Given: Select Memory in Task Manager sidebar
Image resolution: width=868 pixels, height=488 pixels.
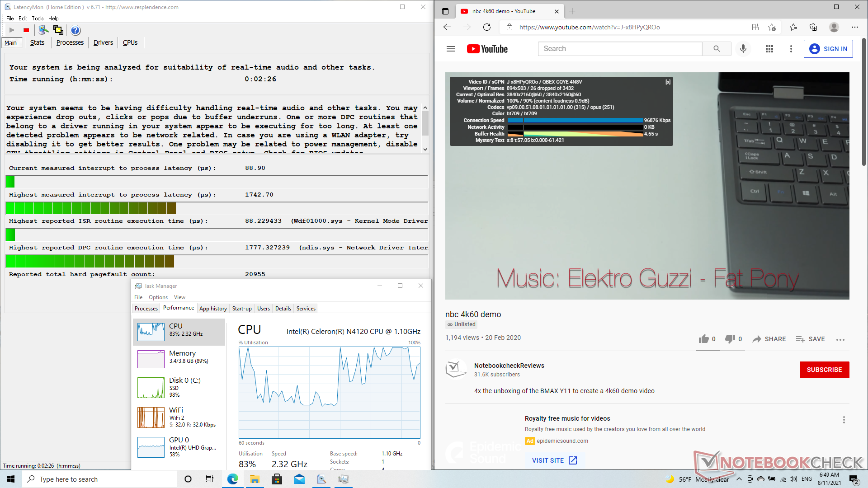Looking at the screenshot, I should [179, 359].
